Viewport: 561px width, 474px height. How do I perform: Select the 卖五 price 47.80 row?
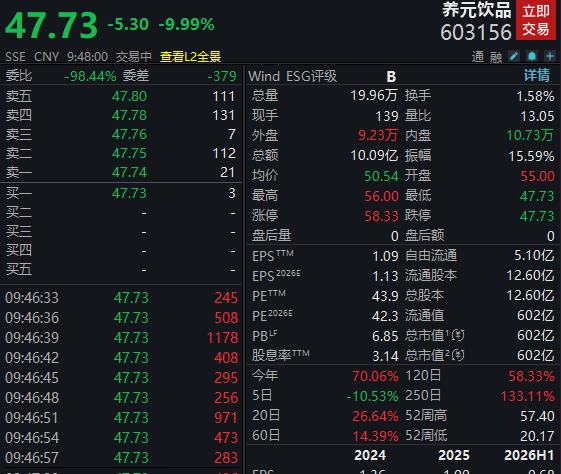tap(121, 96)
